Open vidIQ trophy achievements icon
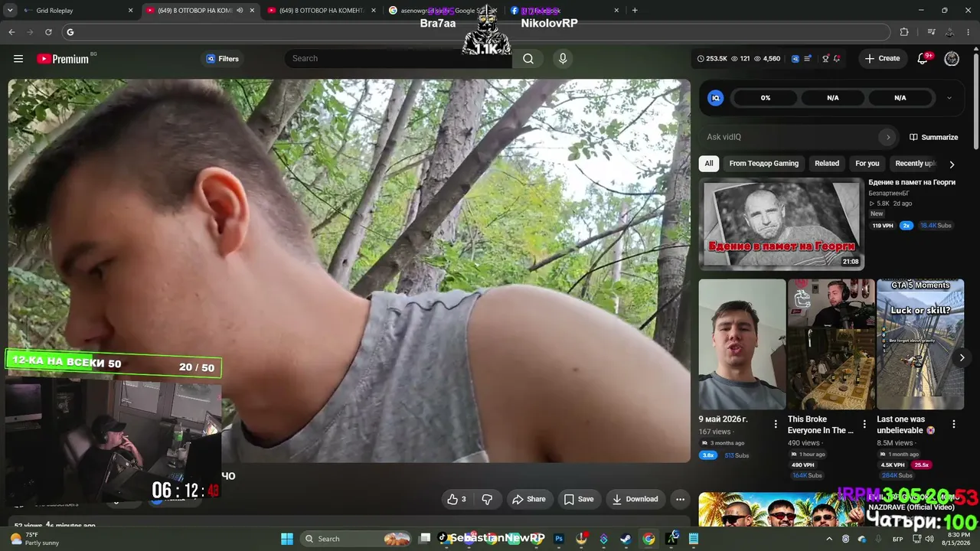The height and width of the screenshot is (551, 980). [x=825, y=59]
